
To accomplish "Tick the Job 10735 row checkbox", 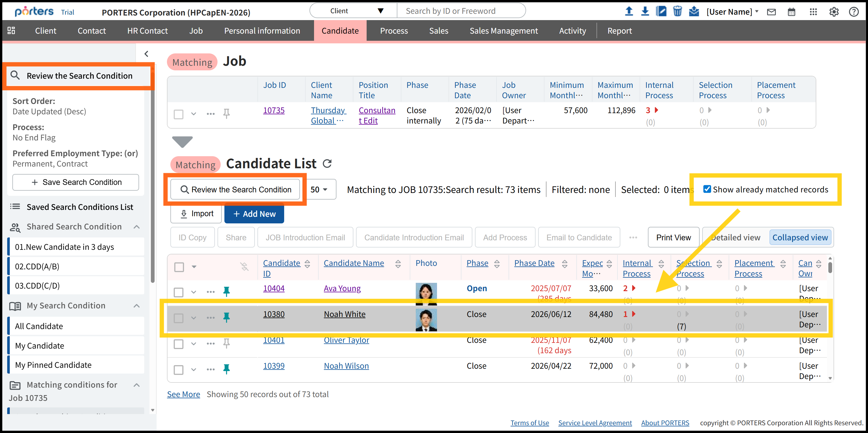I will 179,114.
